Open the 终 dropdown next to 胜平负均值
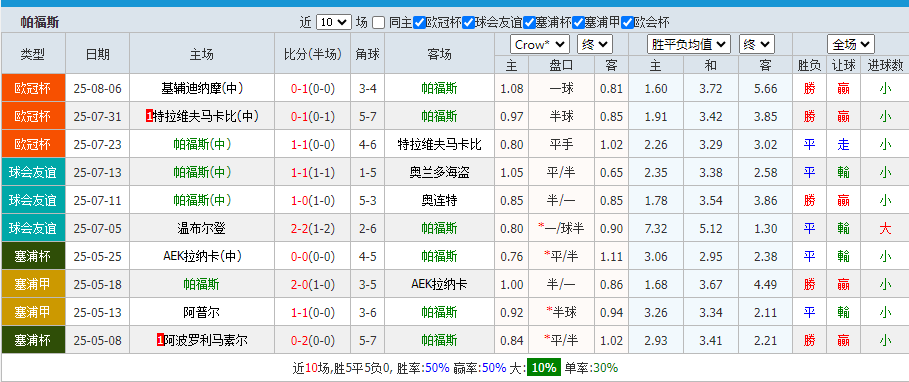 pos(757,44)
